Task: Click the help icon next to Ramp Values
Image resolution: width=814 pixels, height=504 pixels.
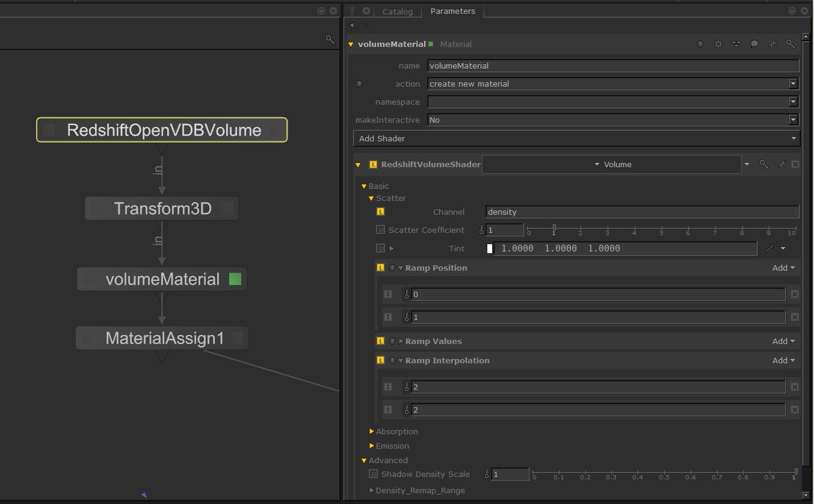Action: point(392,341)
